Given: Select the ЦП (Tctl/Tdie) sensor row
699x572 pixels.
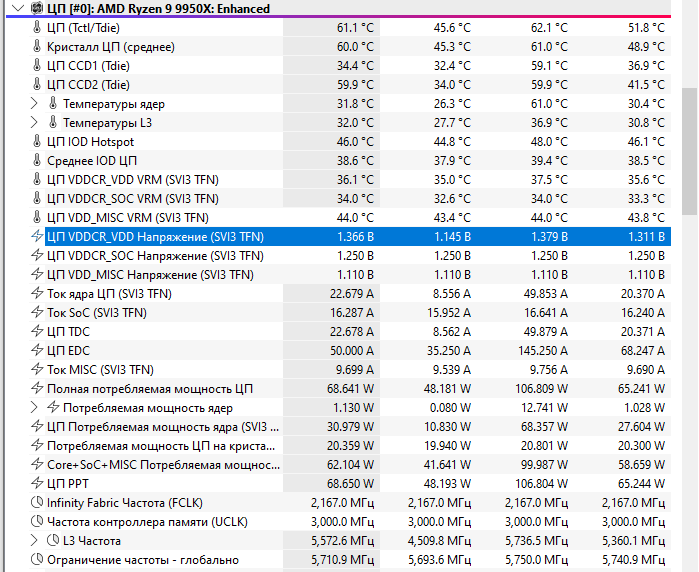Looking at the screenshot, I should 350,28.
